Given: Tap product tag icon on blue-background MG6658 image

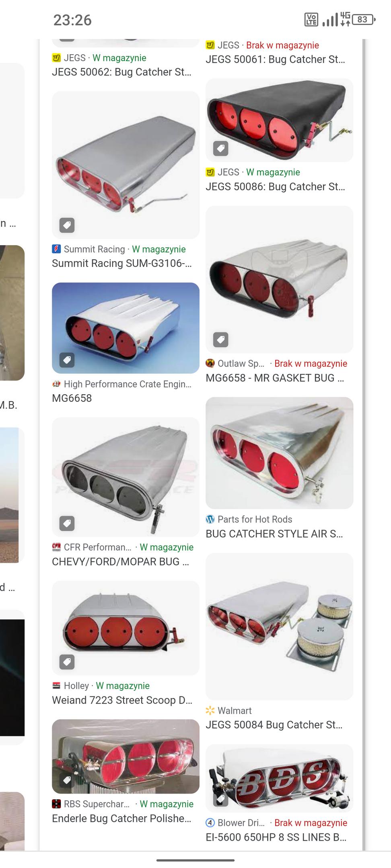Looking at the screenshot, I should 67,360.
